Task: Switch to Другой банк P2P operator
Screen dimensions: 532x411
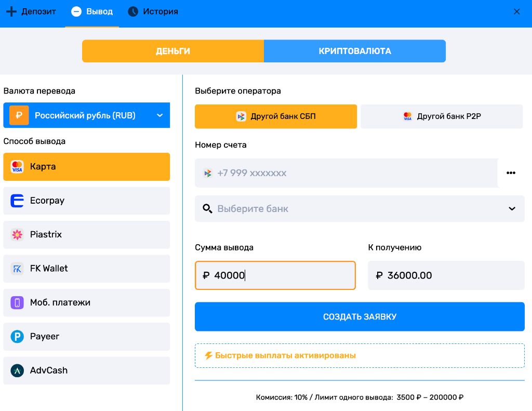Action: click(442, 116)
